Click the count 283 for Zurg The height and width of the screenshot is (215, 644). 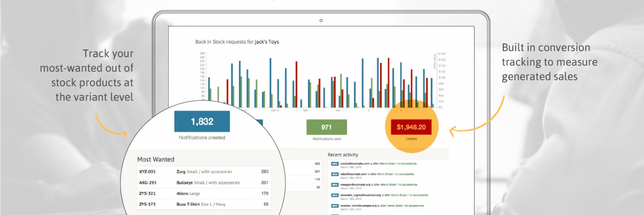(264, 172)
